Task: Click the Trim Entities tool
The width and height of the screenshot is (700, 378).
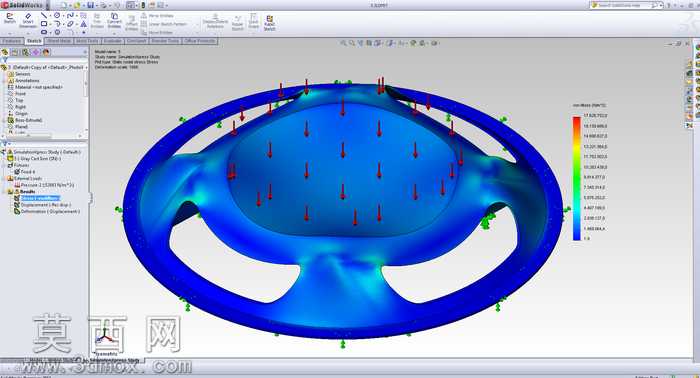Action: click(97, 21)
